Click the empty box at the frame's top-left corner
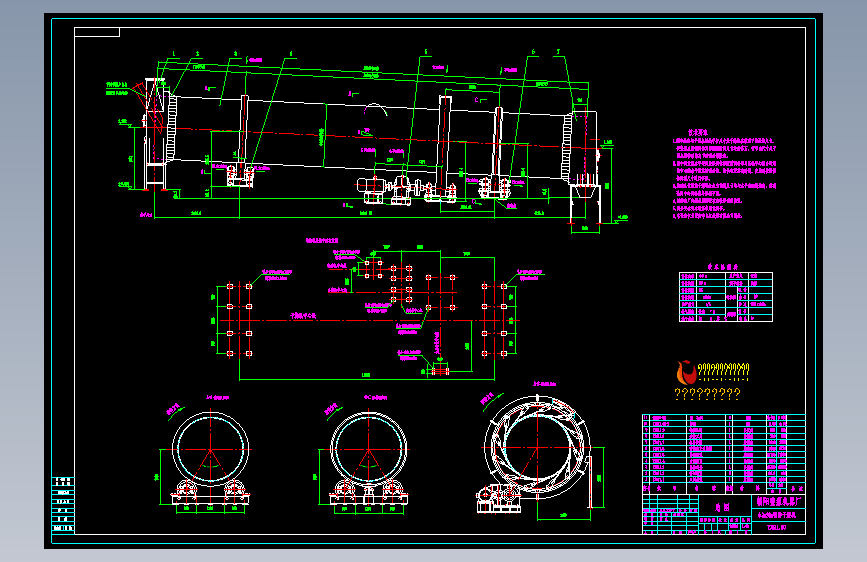The image size is (867, 562). tap(97, 32)
